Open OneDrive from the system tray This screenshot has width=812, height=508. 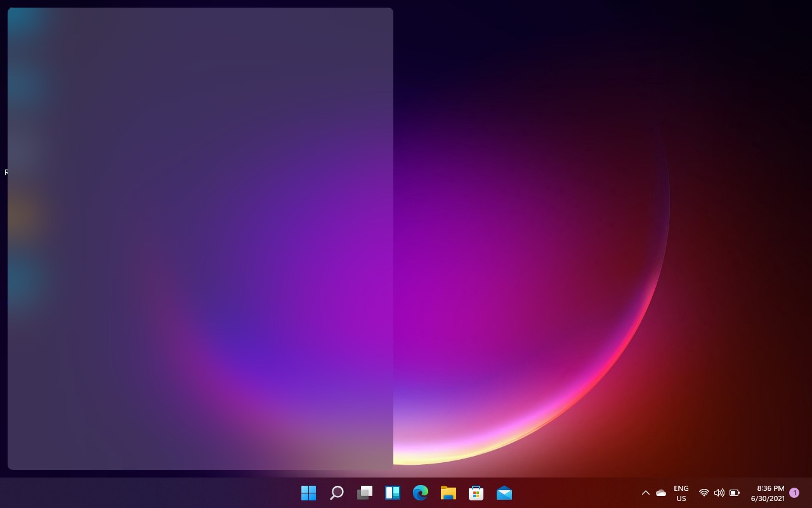[x=661, y=492]
